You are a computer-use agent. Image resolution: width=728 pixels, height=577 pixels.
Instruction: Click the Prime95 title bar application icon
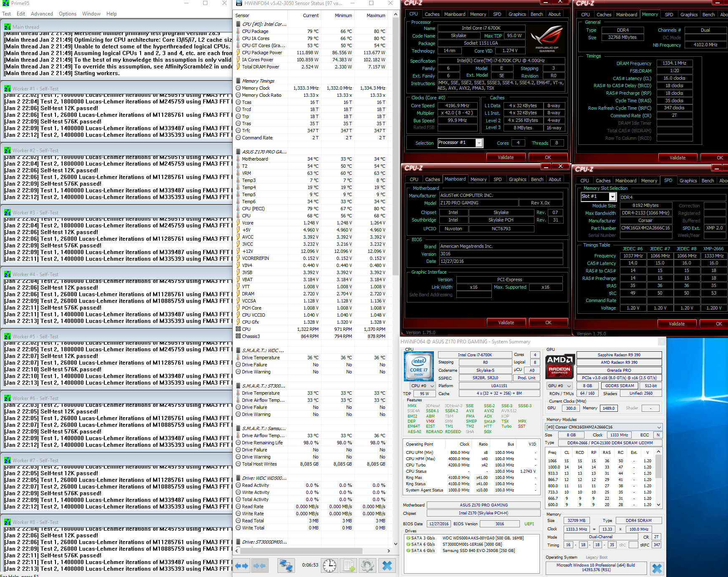coord(6,3)
